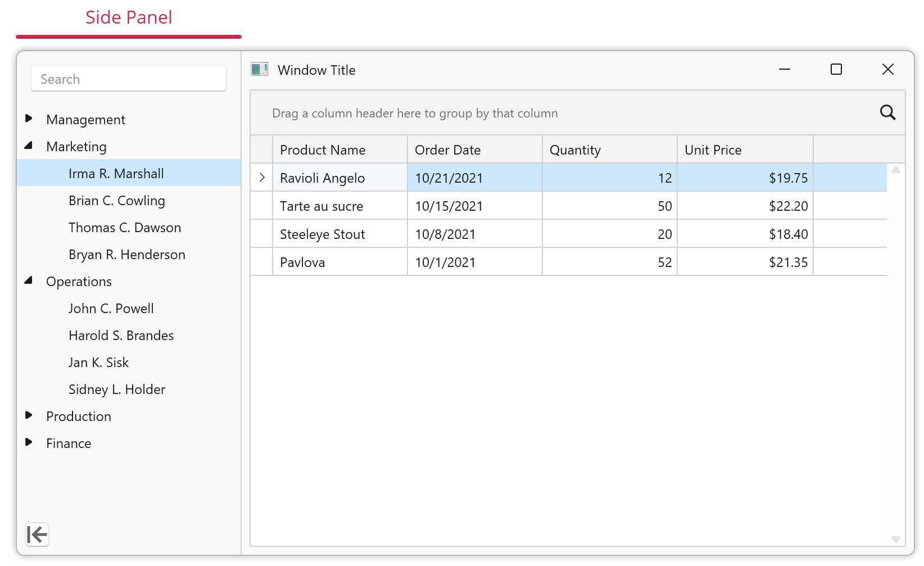
Task: Click the grid search magnifier icon
Action: point(887,112)
